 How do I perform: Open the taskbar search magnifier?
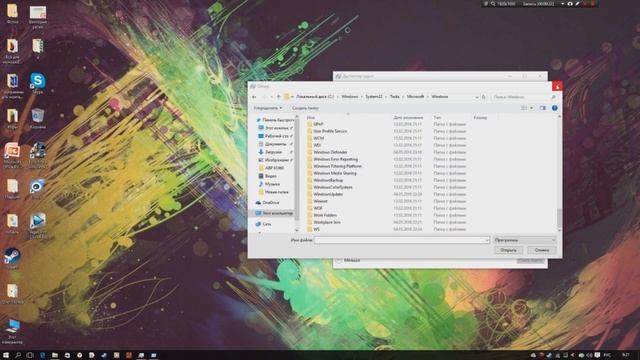coord(18,355)
